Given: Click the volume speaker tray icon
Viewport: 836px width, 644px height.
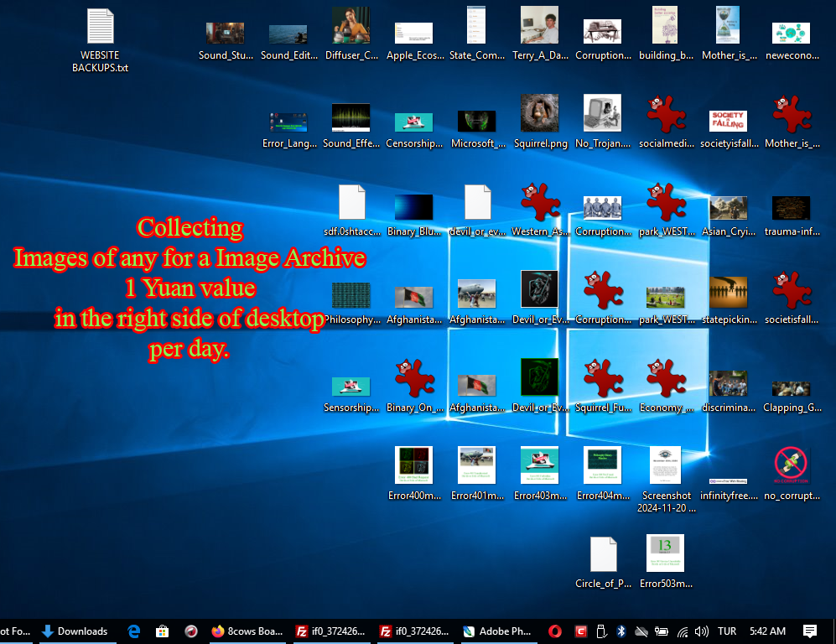Looking at the screenshot, I should pos(702,631).
